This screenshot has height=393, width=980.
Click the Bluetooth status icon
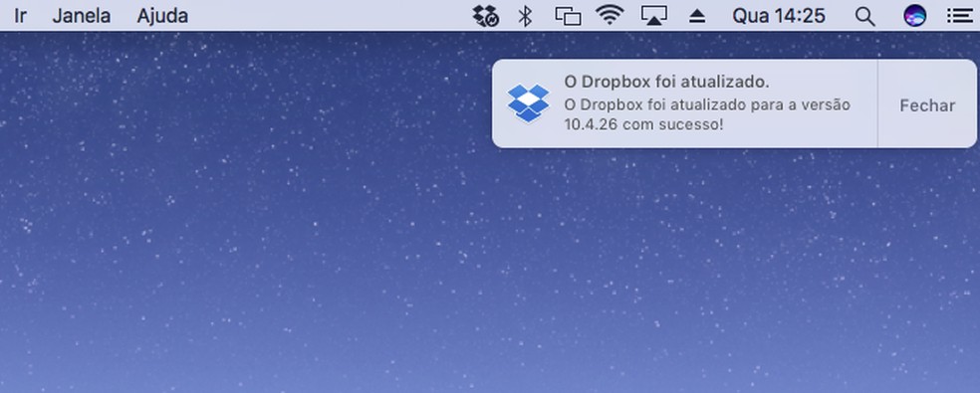coord(525,16)
